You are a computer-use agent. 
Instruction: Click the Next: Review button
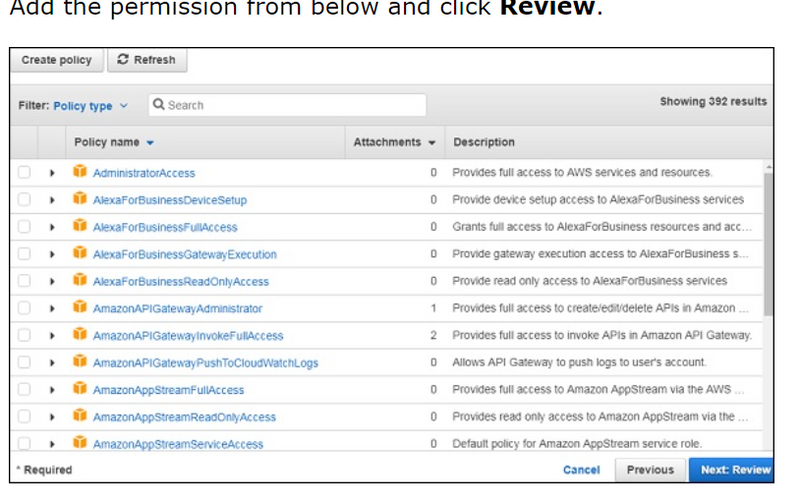[734, 469]
